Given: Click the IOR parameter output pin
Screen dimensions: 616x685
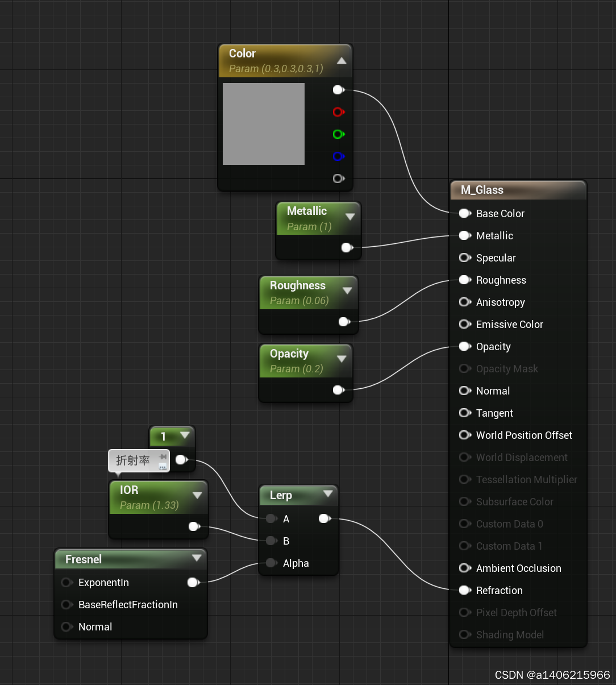Looking at the screenshot, I should click(193, 526).
